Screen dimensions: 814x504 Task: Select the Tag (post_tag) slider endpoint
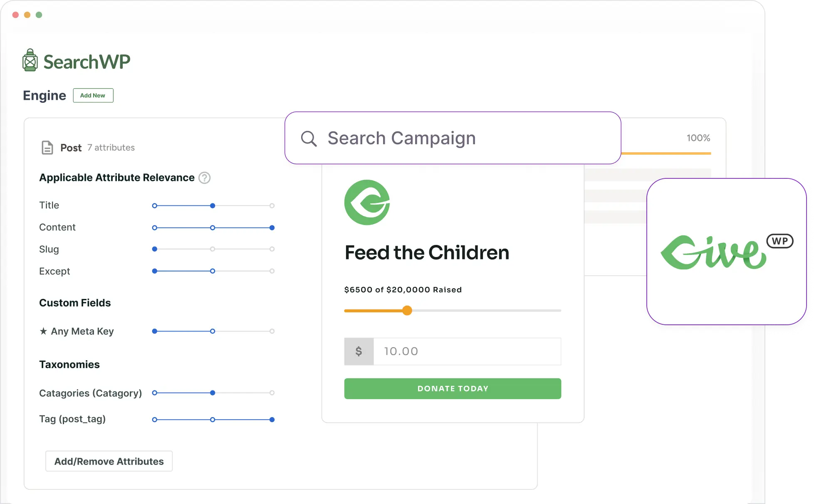pyautogui.click(x=272, y=420)
